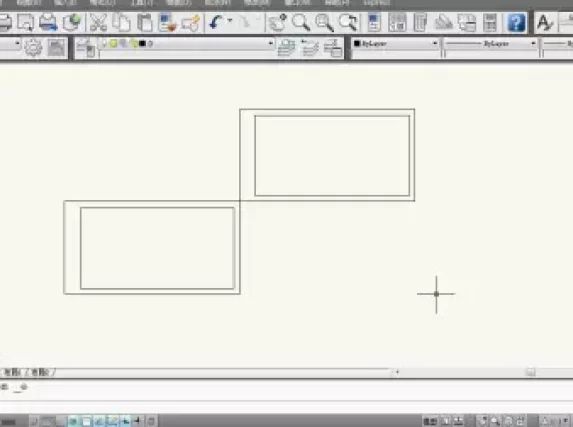Open the ByLayer linetype dropdown
573x427 pixels.
click(x=490, y=44)
